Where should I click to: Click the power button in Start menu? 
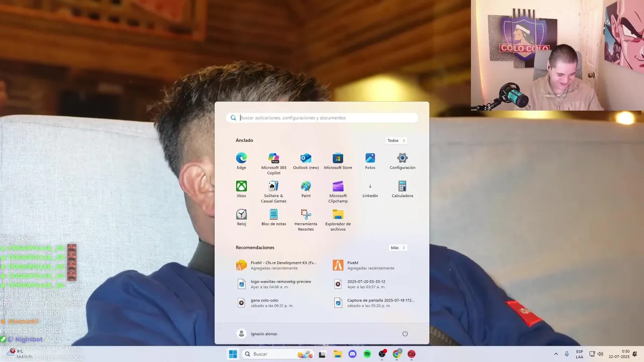coord(405,333)
